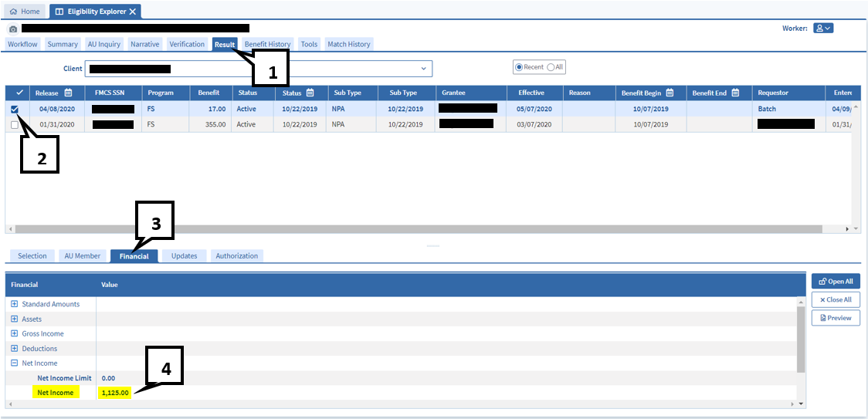Open the Authorization sub-tab
The width and height of the screenshot is (868, 419).
pyautogui.click(x=237, y=255)
